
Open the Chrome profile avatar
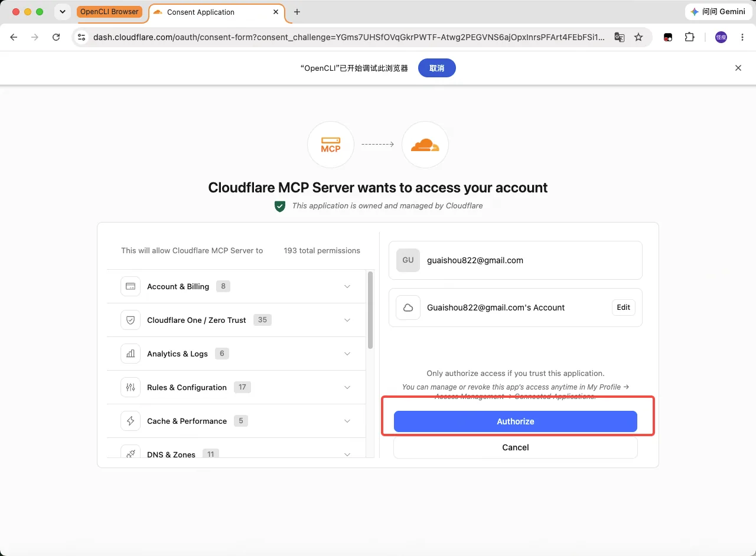point(721,37)
